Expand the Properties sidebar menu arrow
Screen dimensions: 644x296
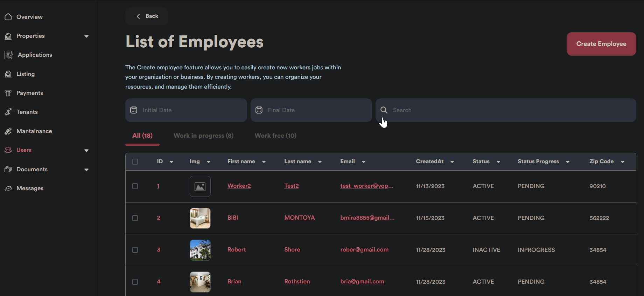click(86, 36)
